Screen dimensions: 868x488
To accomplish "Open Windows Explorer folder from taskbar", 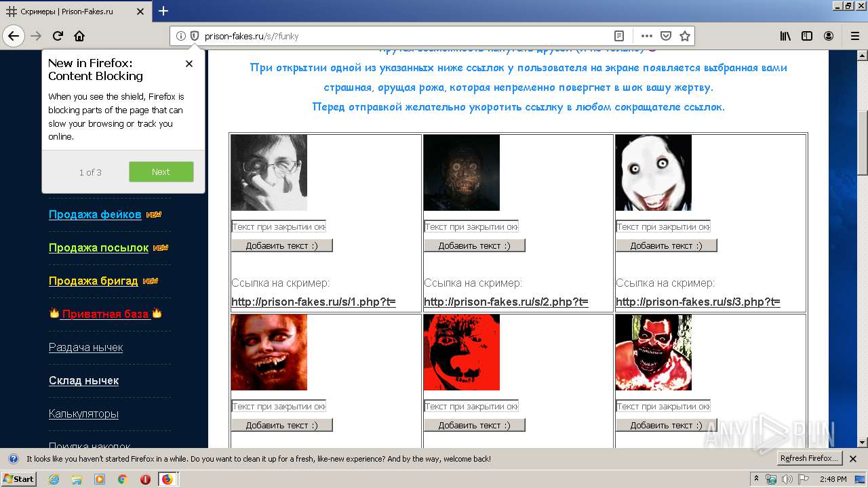I will (x=77, y=479).
